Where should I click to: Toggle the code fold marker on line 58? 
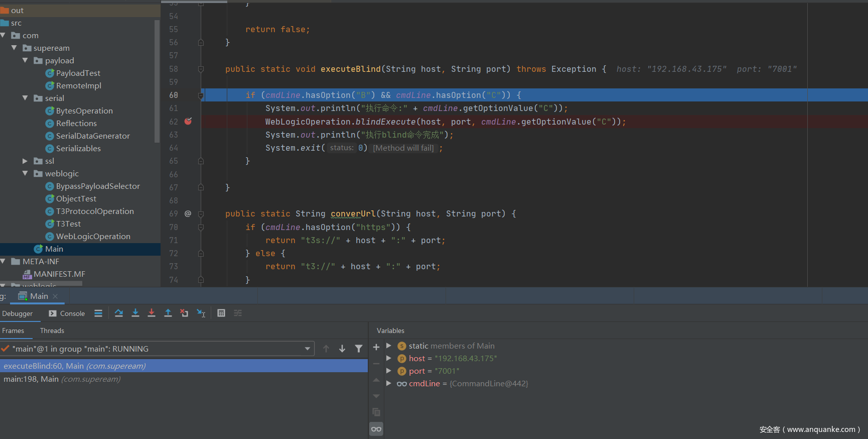(x=201, y=69)
